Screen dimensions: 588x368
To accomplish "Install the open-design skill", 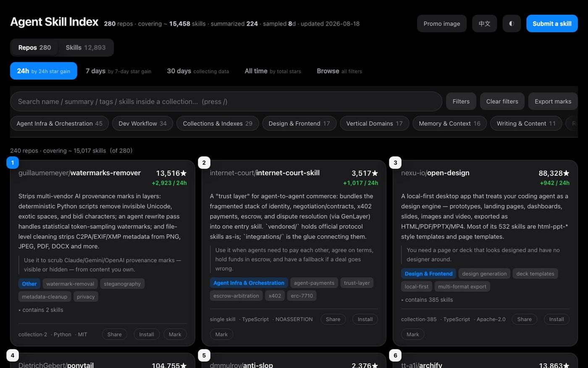I will tap(556, 319).
